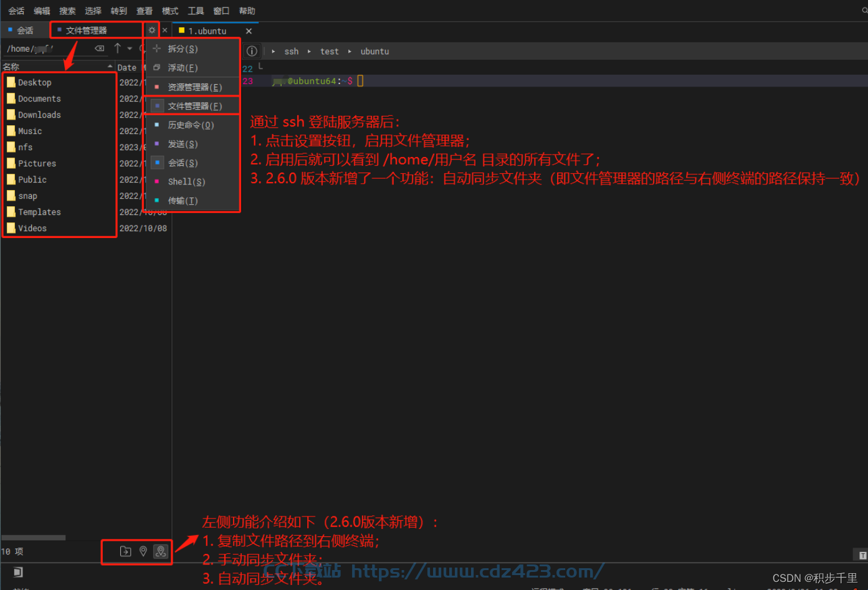Click the panel icon at bottom left

click(x=18, y=572)
